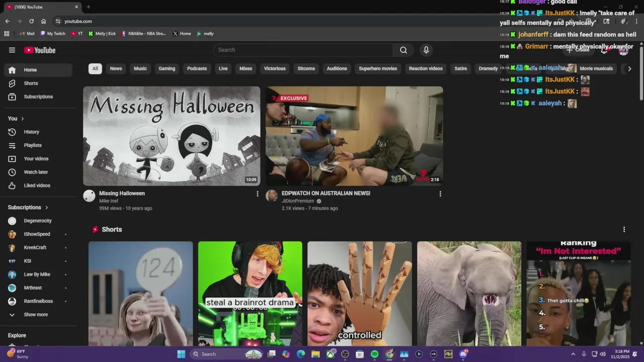This screenshot has width=644, height=362.
Task: Start voice search with the microphone icon
Action: click(426, 50)
